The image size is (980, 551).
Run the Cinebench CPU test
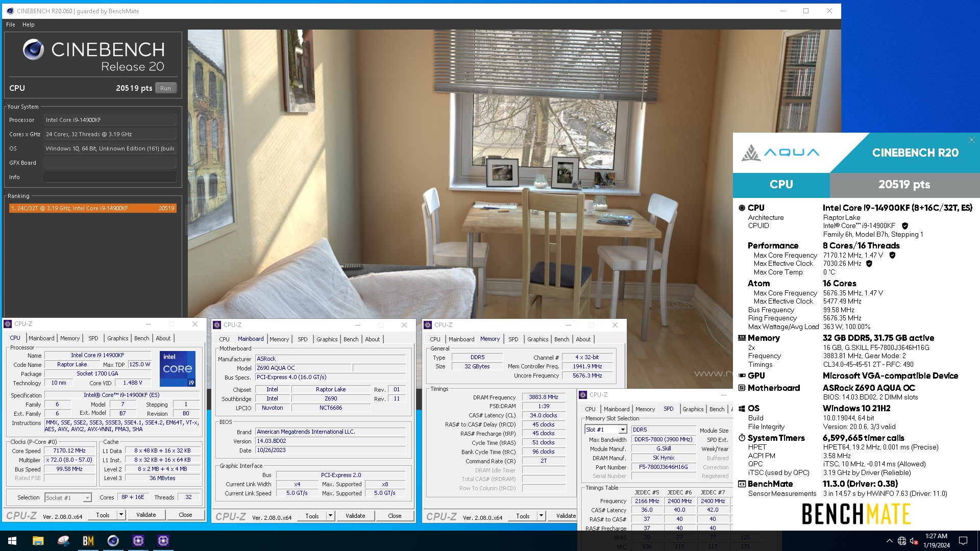coord(166,88)
